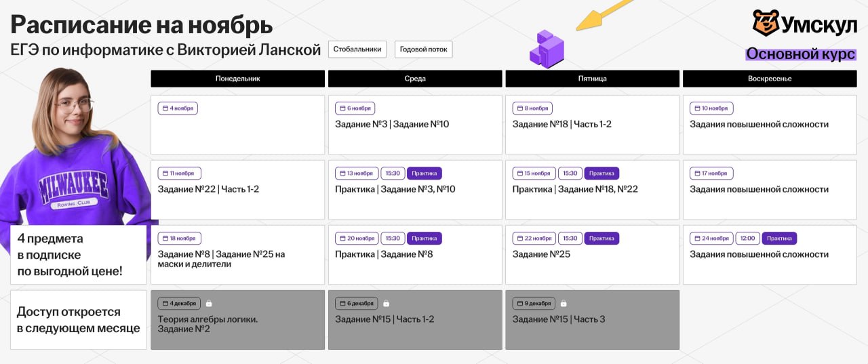This screenshot has width=868, height=364.
Task: Open the locked Теория алгебры логики card
Action: 237,320
